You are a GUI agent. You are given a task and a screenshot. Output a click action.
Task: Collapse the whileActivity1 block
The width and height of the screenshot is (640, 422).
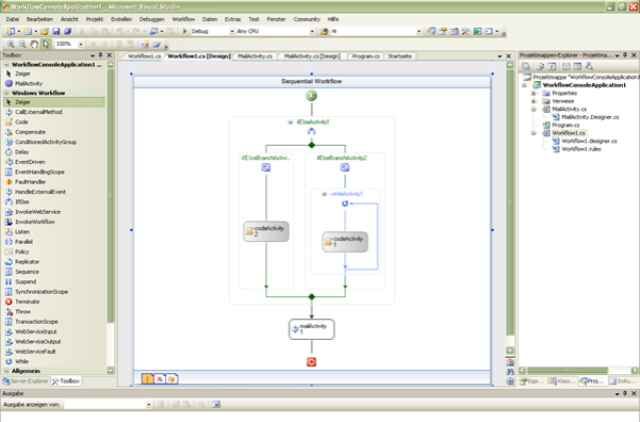(324, 194)
